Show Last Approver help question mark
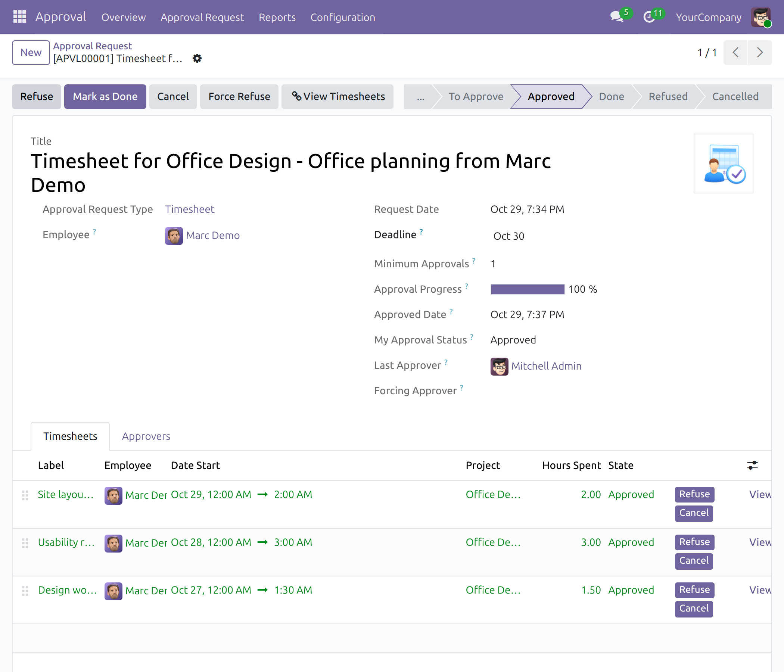The width and height of the screenshot is (784, 672). pos(446,362)
